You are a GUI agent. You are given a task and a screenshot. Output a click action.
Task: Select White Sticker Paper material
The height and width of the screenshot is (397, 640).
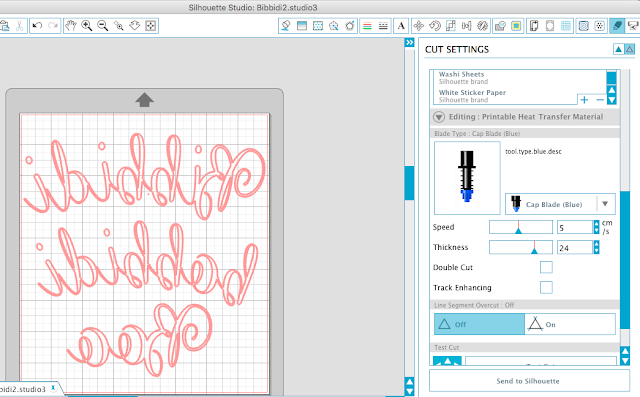click(x=506, y=95)
